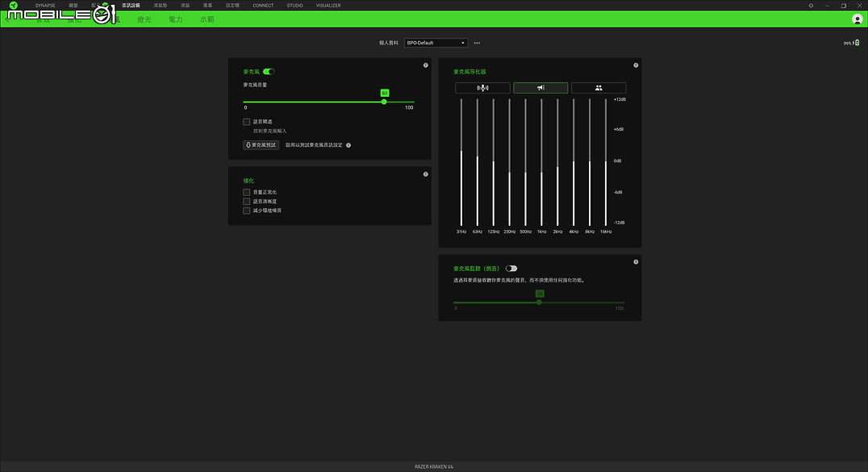Toggle the 麥克風監聽 sidetone switch
Viewport: 868px width, 472px height.
(511, 268)
